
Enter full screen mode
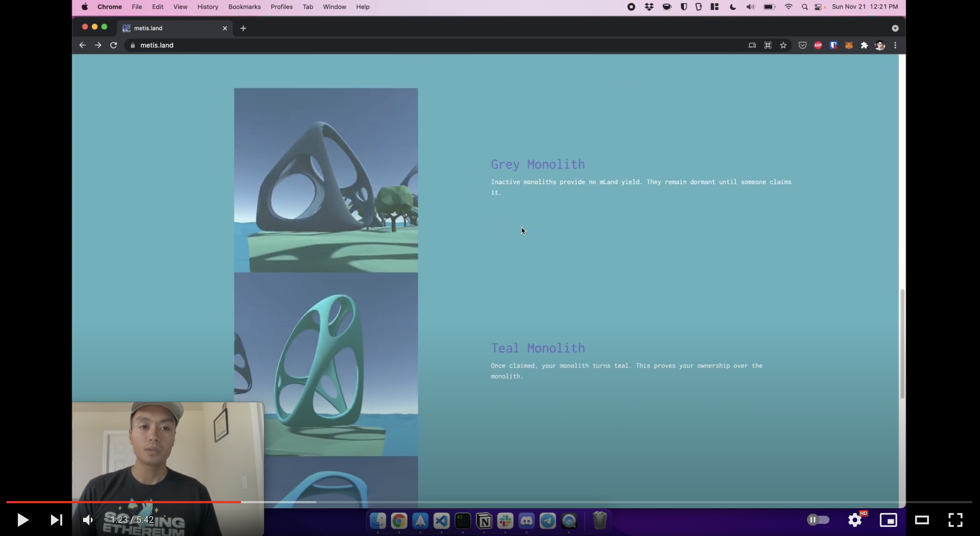tap(955, 520)
